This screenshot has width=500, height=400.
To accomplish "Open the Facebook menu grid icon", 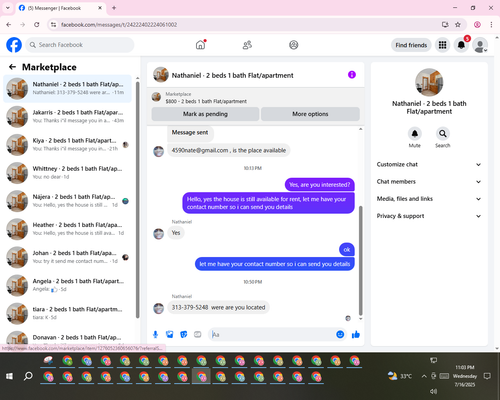I will [x=442, y=45].
